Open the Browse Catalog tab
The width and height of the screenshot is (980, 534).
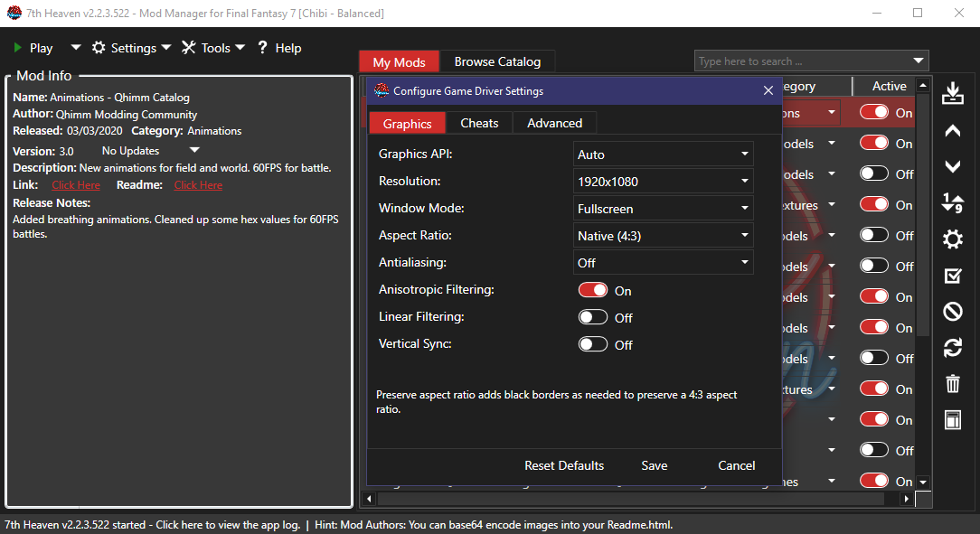[x=497, y=61]
